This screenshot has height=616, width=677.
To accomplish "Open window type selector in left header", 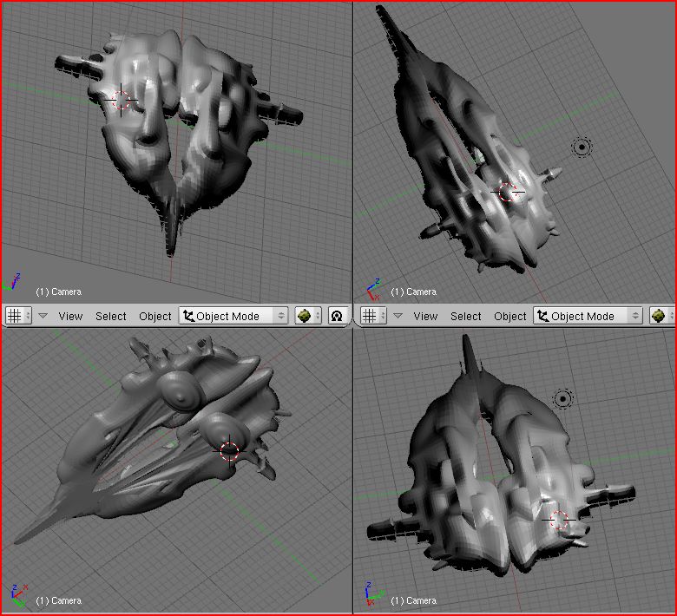I will point(17,316).
